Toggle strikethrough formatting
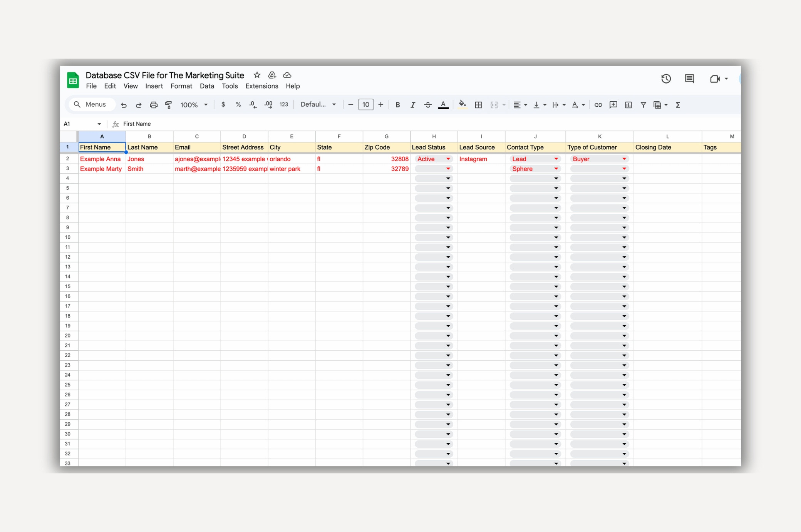The image size is (801, 532). click(428, 105)
